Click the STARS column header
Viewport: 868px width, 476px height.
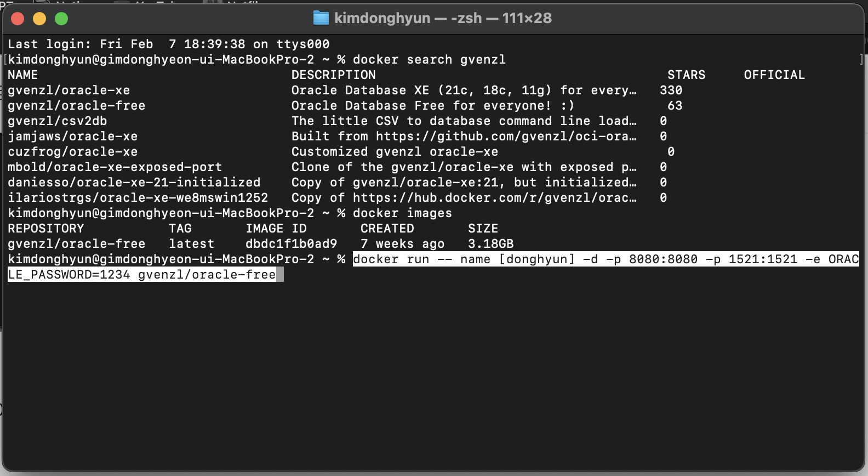pyautogui.click(x=687, y=75)
